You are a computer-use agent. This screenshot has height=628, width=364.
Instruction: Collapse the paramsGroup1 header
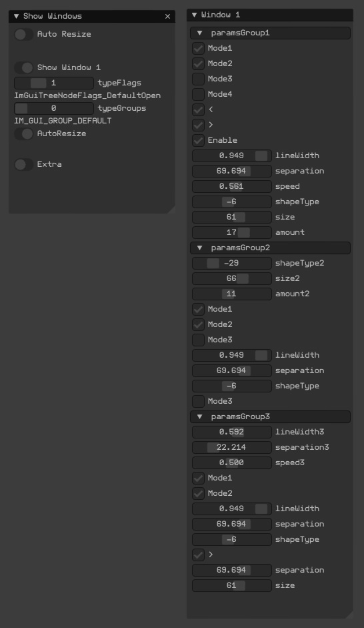coord(271,33)
